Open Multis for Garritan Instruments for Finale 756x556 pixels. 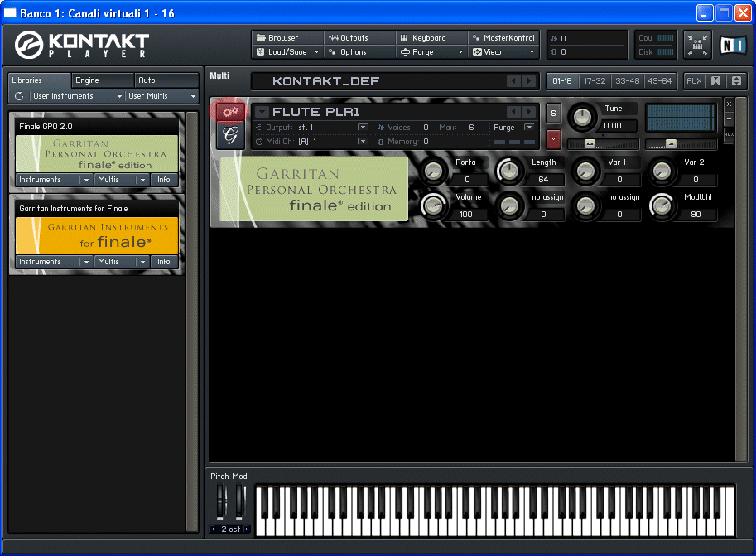pos(121,262)
